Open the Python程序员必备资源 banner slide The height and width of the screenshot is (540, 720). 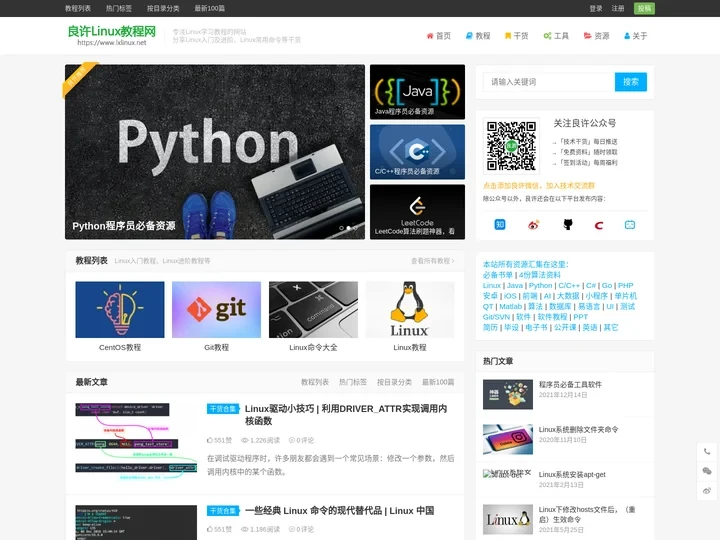pyautogui.click(x=215, y=152)
